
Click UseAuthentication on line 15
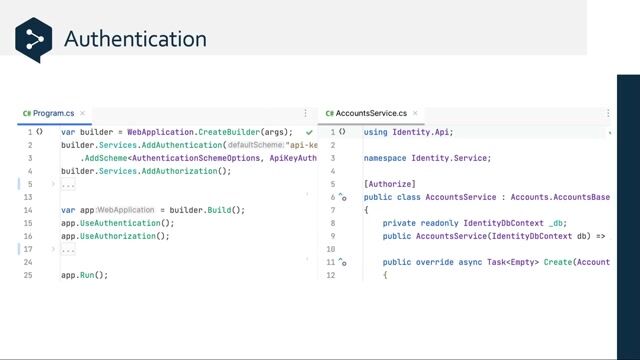click(x=120, y=223)
